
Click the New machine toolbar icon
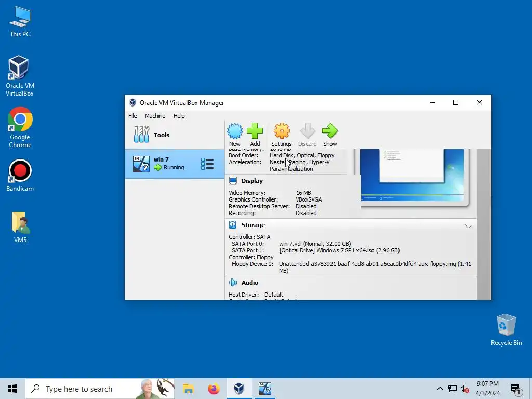coord(234,131)
